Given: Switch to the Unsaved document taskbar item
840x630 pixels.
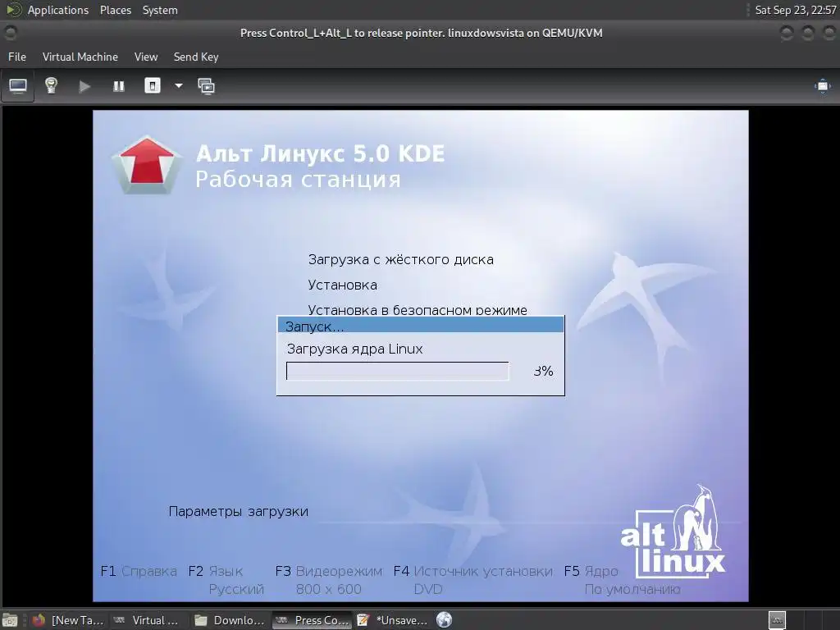Looking at the screenshot, I should [392, 620].
